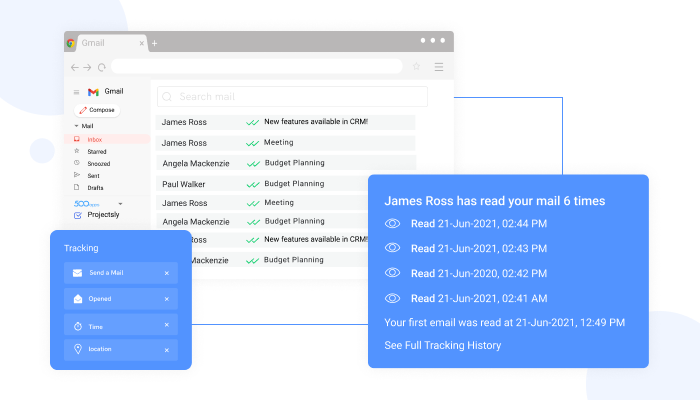The height and width of the screenshot is (400, 700).
Task: Collapse the Mail section arrow
Action: 76,126
